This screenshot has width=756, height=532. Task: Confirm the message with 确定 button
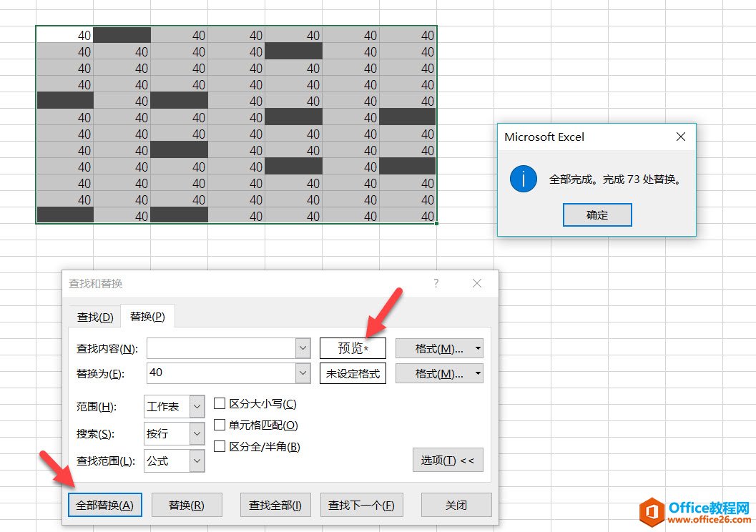[x=597, y=215]
